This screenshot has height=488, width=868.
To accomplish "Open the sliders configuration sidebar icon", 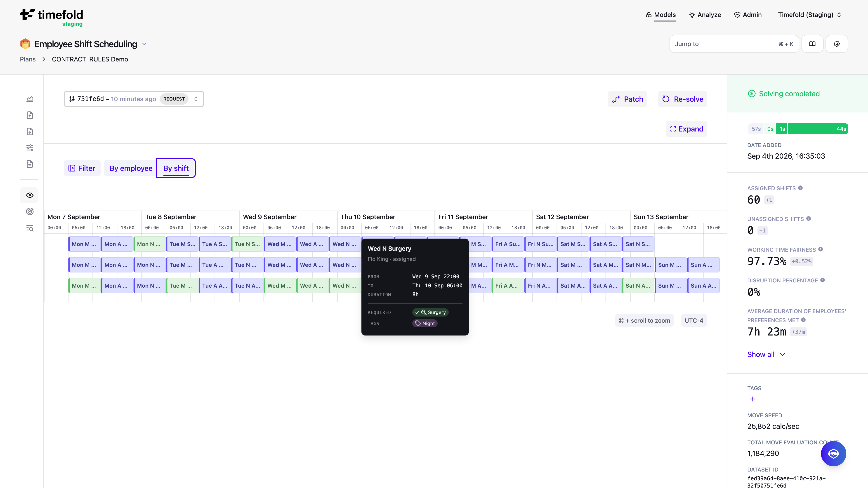I will (x=30, y=148).
